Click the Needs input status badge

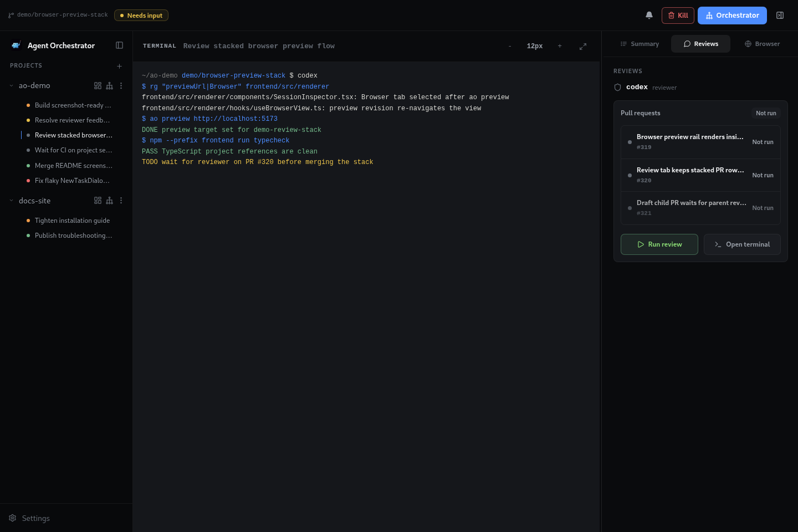tap(141, 16)
